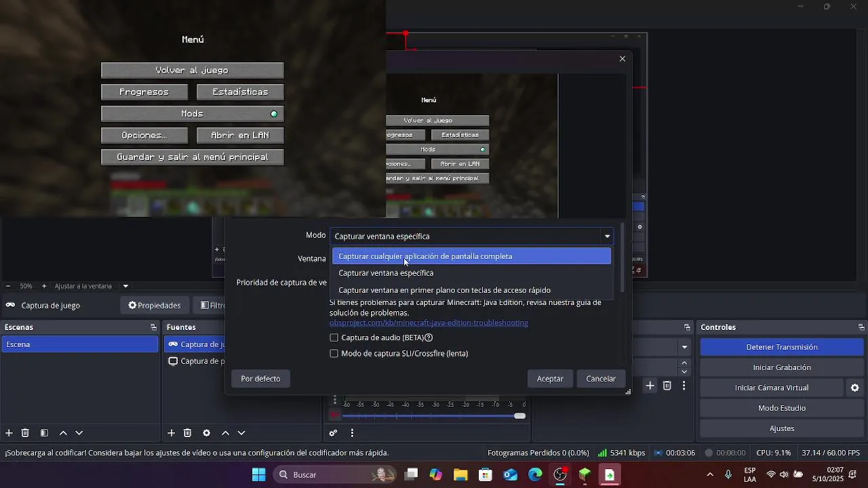Image resolution: width=868 pixels, height=488 pixels.
Task: Move the scene down in the Escenas toolbar
Action: point(79,433)
